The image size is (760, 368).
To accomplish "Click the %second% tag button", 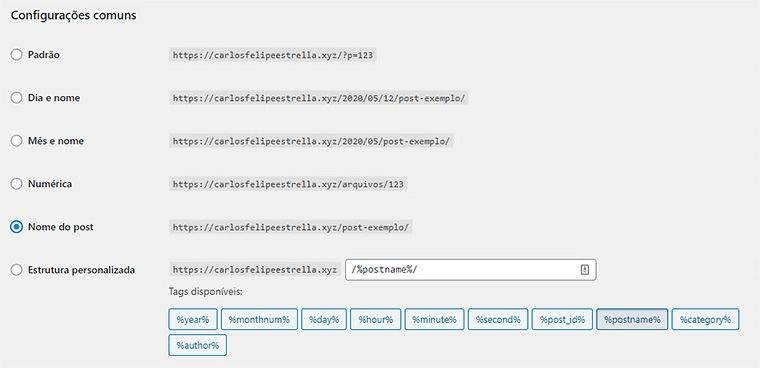I will click(498, 320).
